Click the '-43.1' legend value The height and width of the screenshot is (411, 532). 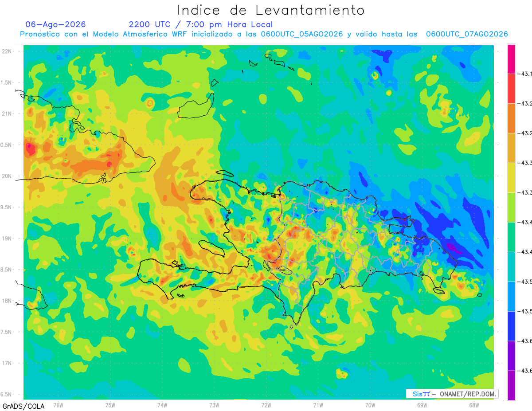pos(526,74)
